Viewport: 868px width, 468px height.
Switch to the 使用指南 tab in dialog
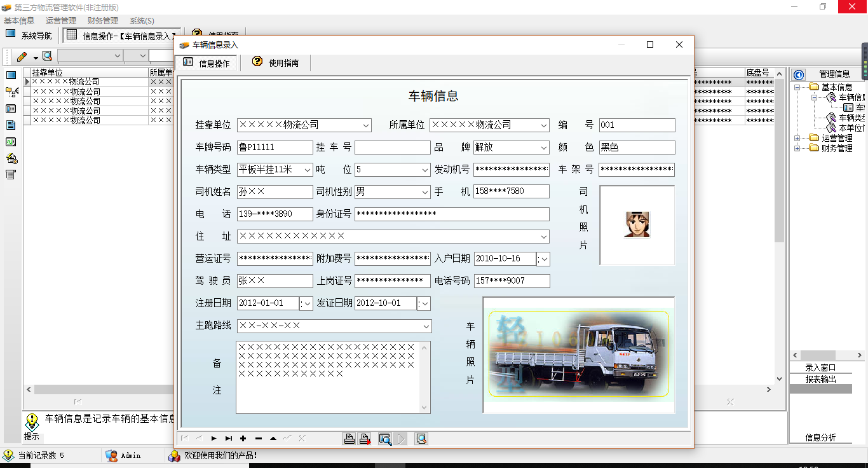pos(276,63)
